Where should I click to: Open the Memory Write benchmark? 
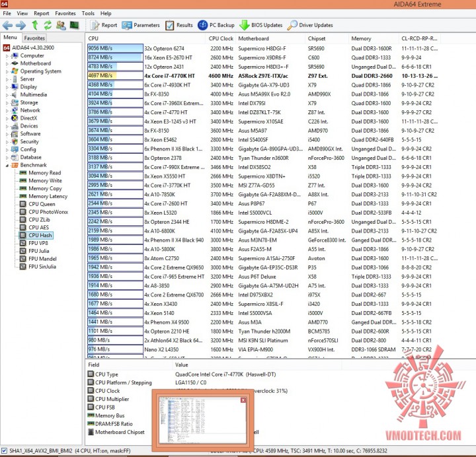coord(41,181)
